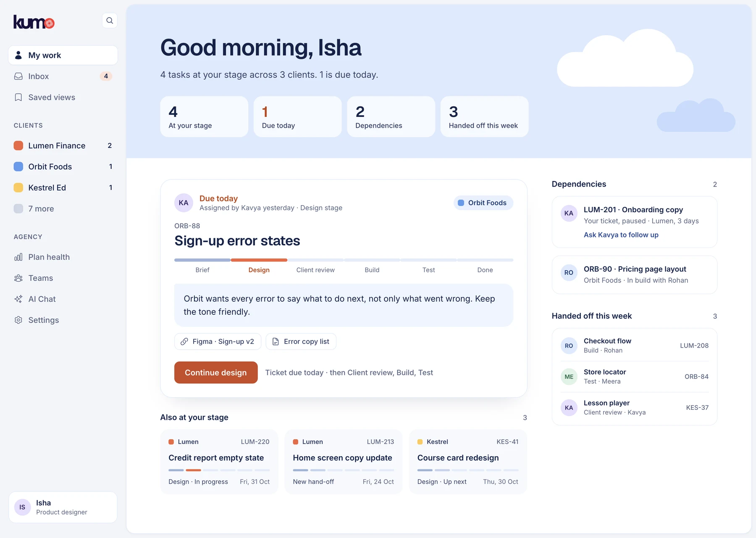Click the Ask Kavya to follow up link
The height and width of the screenshot is (538, 756).
coord(621,235)
